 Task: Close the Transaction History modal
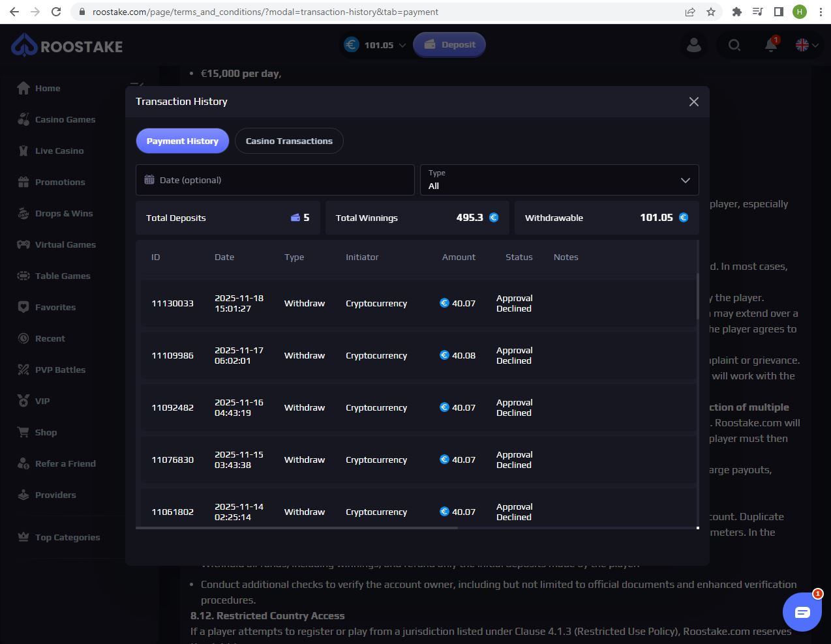click(693, 102)
